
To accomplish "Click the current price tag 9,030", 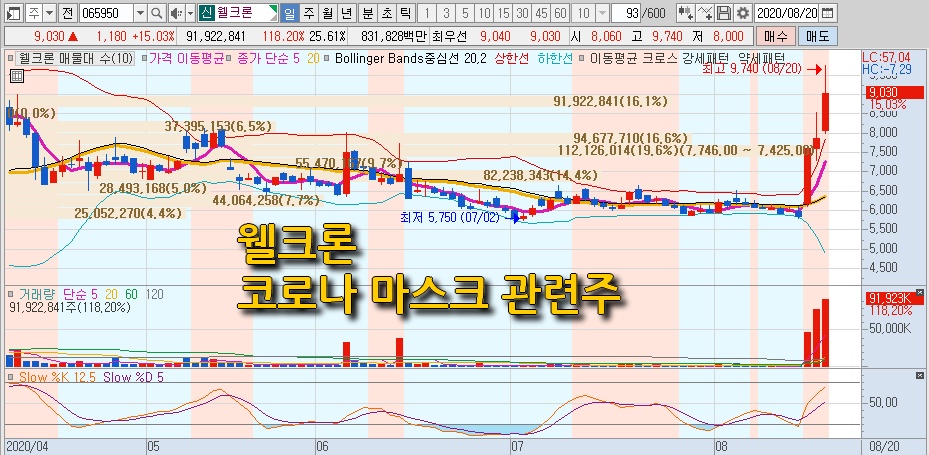I will [895, 92].
